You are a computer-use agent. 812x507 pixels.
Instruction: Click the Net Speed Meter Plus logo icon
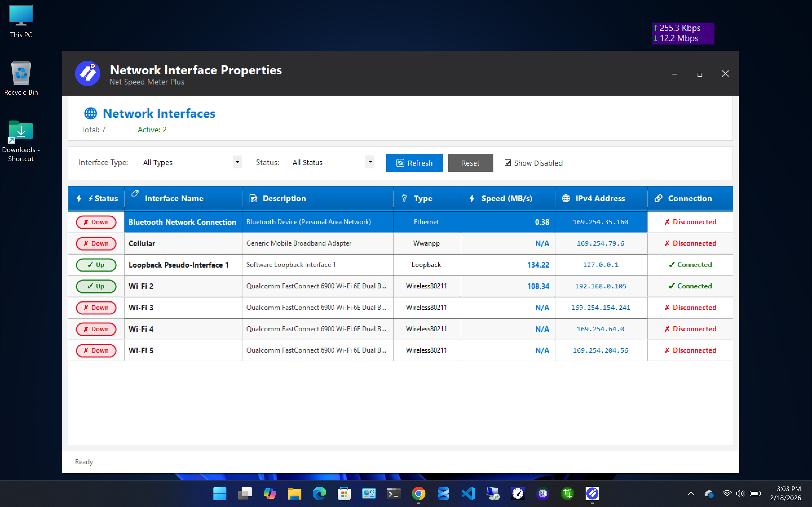click(x=87, y=74)
